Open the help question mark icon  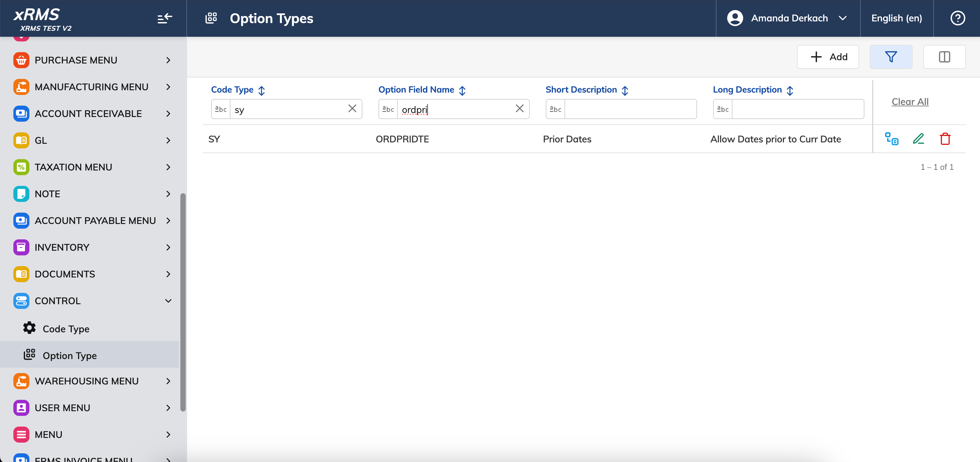958,18
